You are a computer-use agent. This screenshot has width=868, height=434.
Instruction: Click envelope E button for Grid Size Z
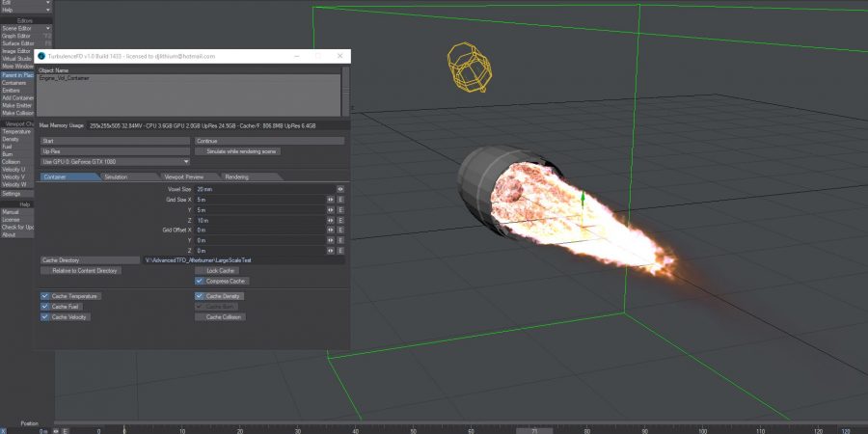click(340, 221)
